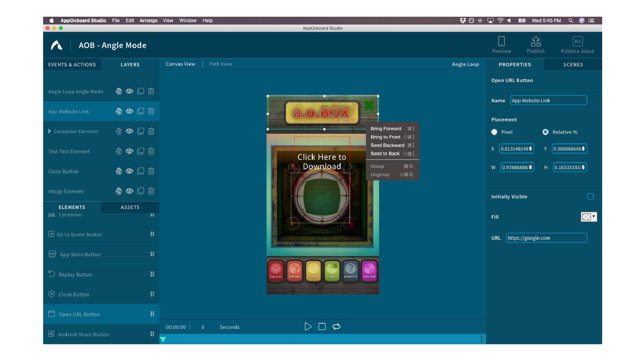The width and height of the screenshot is (644, 362).
Task: Duplicate the Test Text Element layer
Action: pyautogui.click(x=140, y=151)
